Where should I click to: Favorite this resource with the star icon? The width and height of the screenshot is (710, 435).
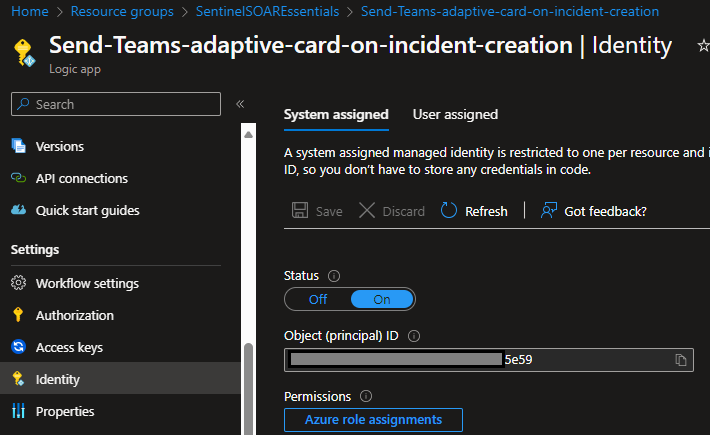(x=703, y=45)
